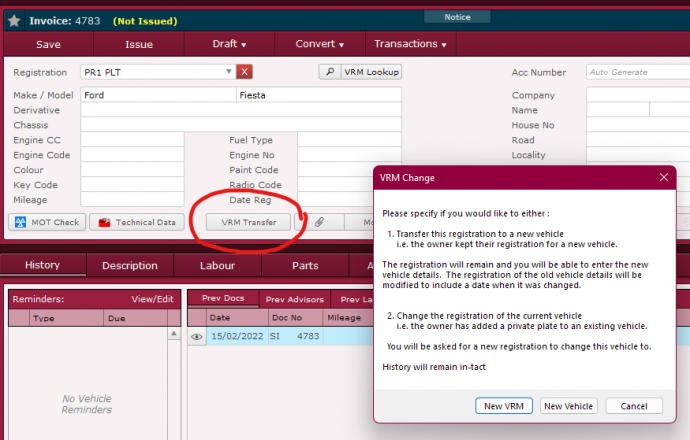View the 15/02/2022 document via eye icon
Screen dimensions: 690x440
point(197,337)
